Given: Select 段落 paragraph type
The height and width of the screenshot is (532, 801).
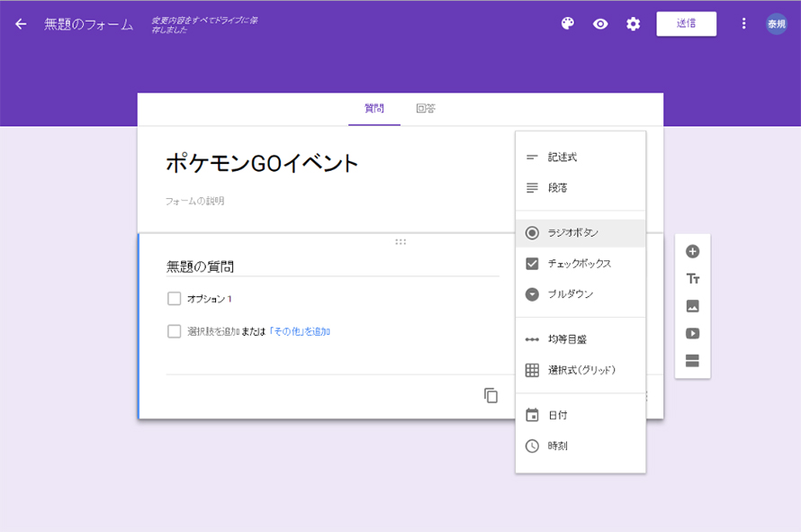Looking at the screenshot, I should pyautogui.click(x=580, y=188).
